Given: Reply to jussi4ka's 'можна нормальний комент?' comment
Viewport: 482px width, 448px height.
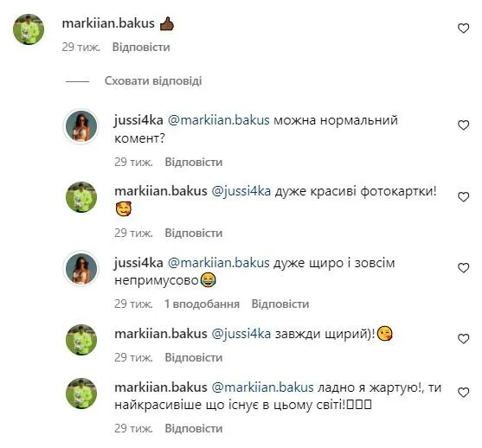Looking at the screenshot, I should coord(194,162).
